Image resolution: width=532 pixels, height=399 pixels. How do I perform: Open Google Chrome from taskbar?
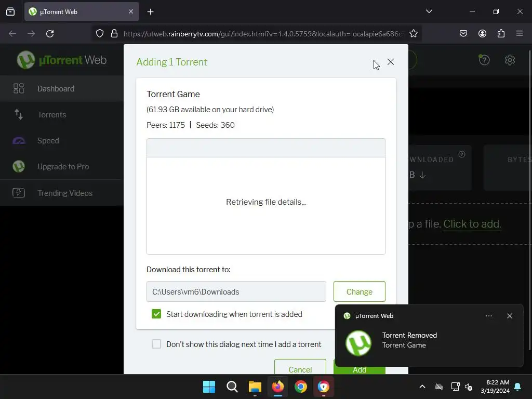pyautogui.click(x=301, y=387)
